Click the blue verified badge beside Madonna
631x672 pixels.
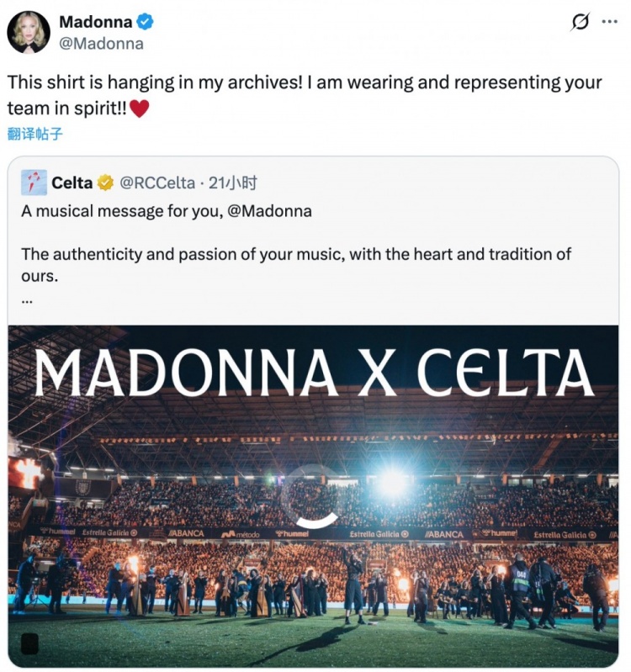[145, 22]
